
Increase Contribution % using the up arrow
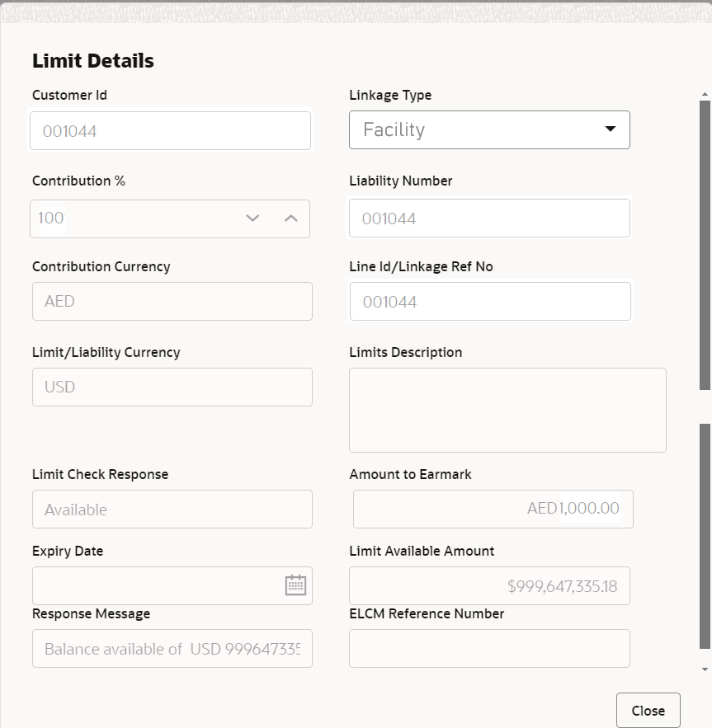290,218
